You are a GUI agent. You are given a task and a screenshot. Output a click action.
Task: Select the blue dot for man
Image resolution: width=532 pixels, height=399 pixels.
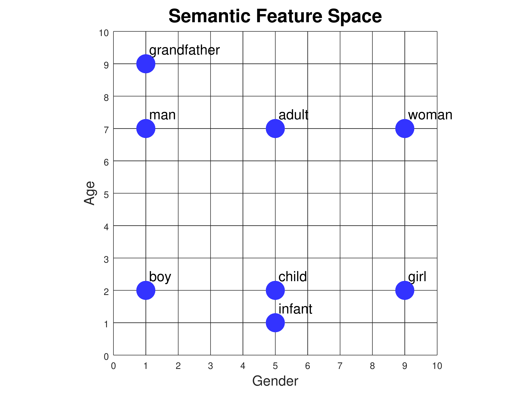pos(146,128)
